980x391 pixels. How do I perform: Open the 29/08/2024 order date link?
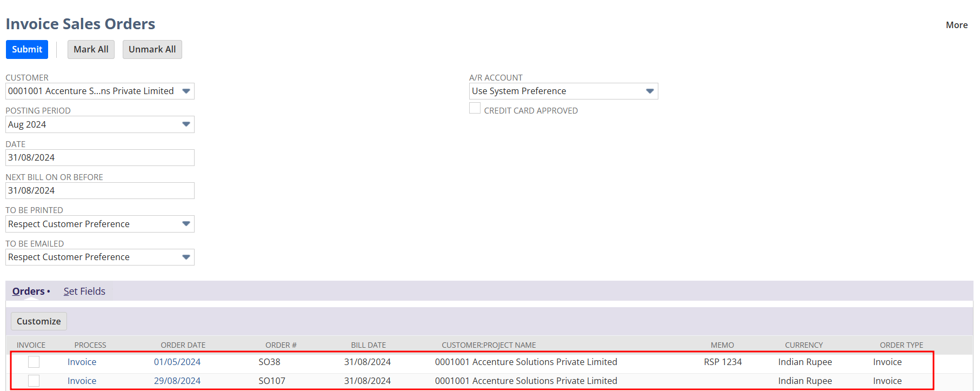pyautogui.click(x=177, y=381)
